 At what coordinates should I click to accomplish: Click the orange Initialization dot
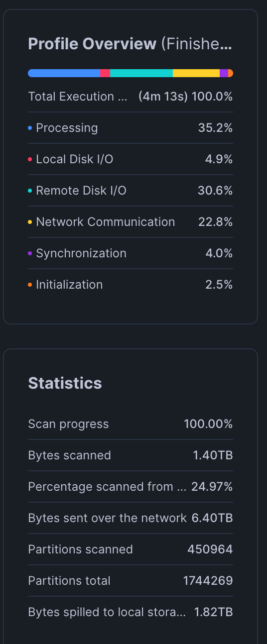click(x=30, y=285)
